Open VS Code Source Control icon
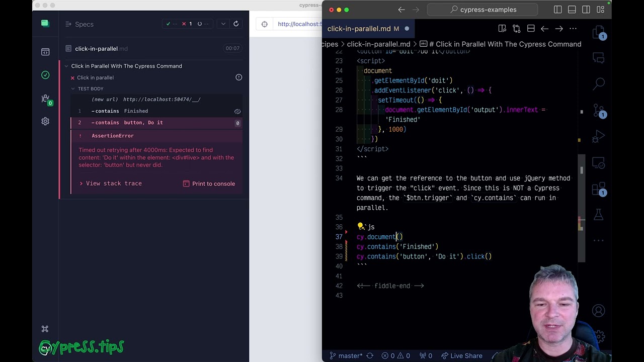 [x=599, y=111]
